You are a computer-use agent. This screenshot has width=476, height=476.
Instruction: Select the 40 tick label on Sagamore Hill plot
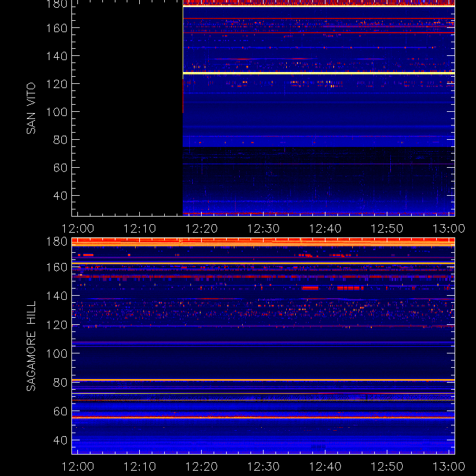tap(60, 440)
